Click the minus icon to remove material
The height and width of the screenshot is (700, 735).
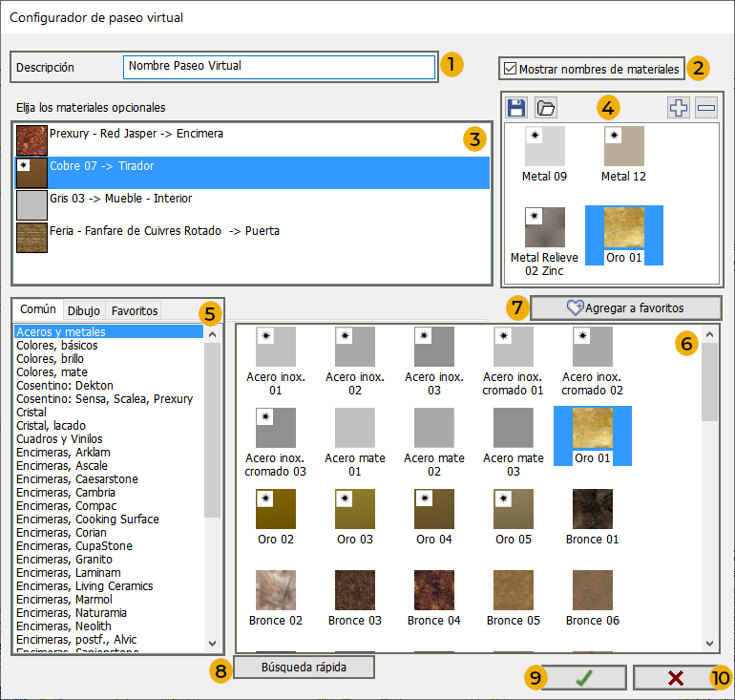706,108
